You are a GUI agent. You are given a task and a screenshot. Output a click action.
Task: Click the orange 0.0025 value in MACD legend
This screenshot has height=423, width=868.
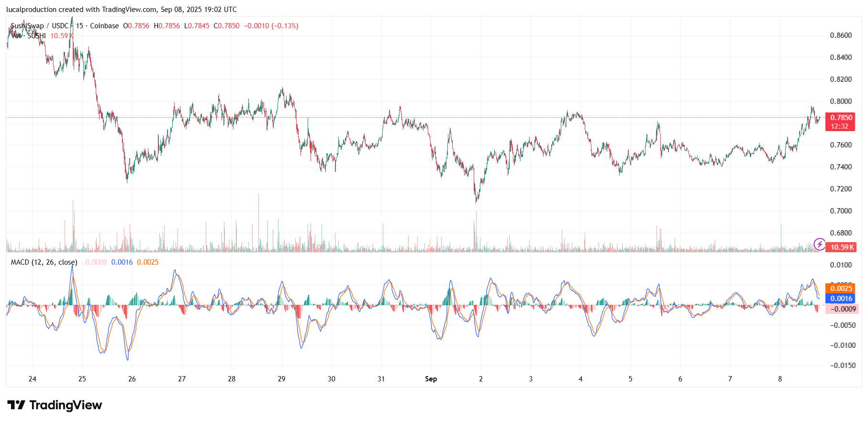[x=148, y=262]
